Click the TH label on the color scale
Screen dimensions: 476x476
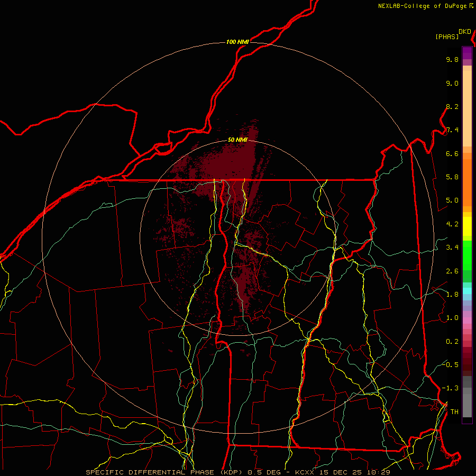pyautogui.click(x=454, y=411)
